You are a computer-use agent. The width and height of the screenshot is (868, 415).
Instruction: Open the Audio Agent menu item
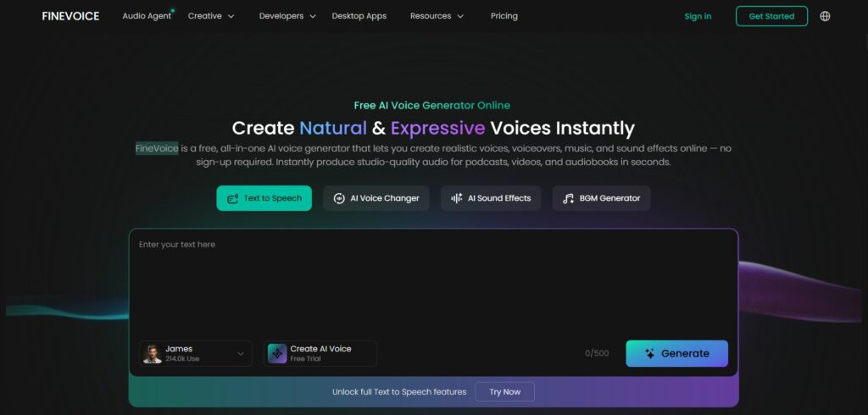coord(147,16)
